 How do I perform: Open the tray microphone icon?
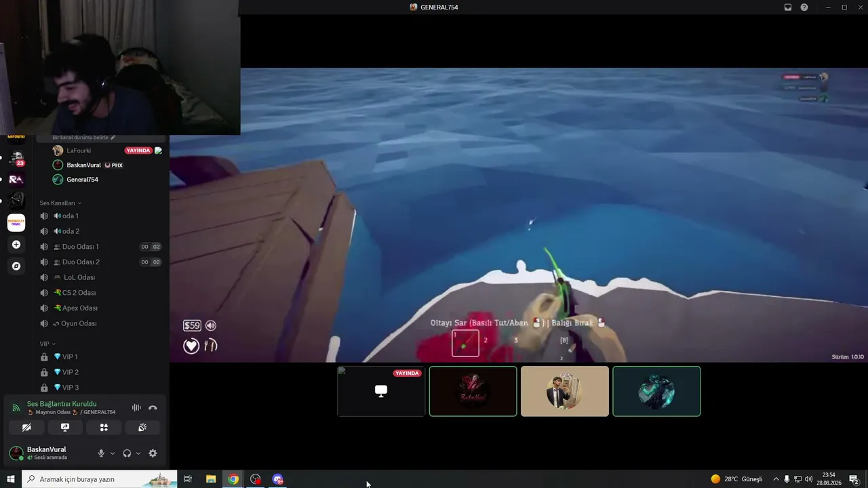(787, 479)
